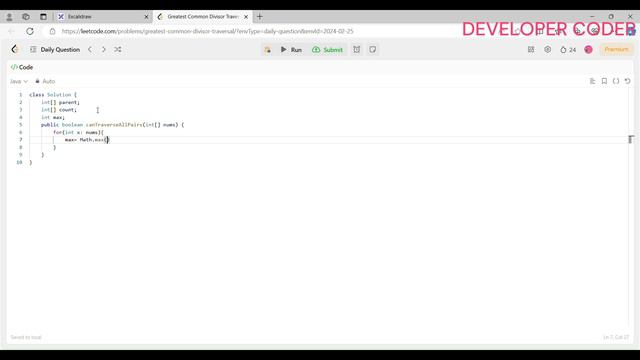This screenshot has width=640, height=360.
Task: Open the Java language dropdown
Action: point(19,81)
